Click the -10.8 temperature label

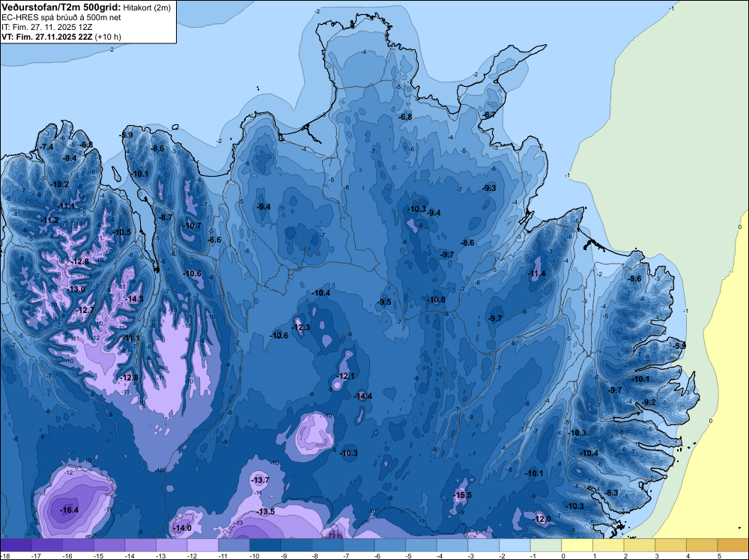click(436, 299)
